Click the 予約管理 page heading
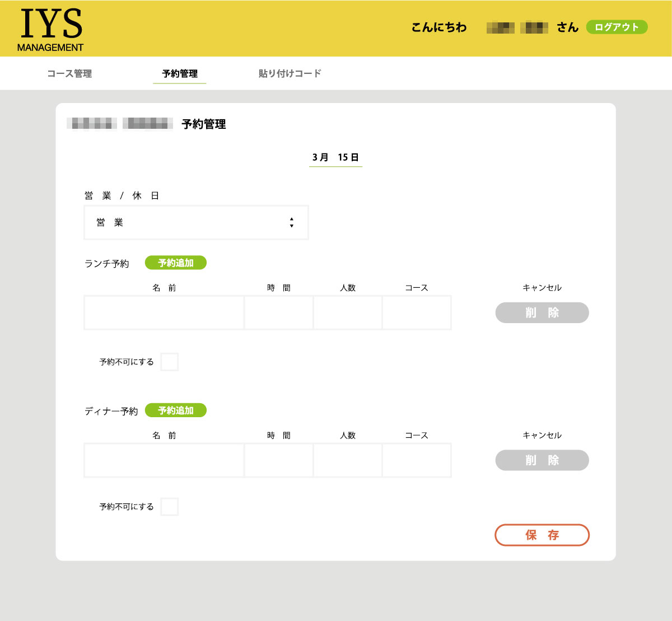672x621 pixels. (204, 124)
